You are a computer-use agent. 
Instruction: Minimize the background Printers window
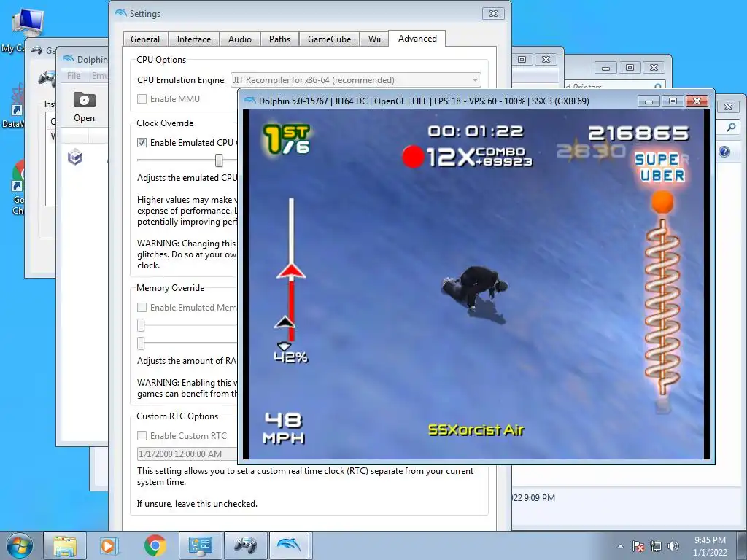pyautogui.click(x=605, y=68)
